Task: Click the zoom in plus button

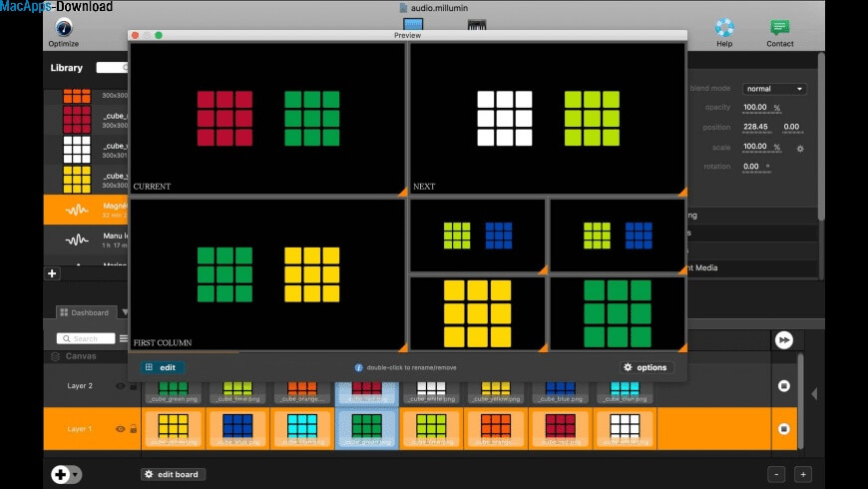Action: click(x=802, y=474)
